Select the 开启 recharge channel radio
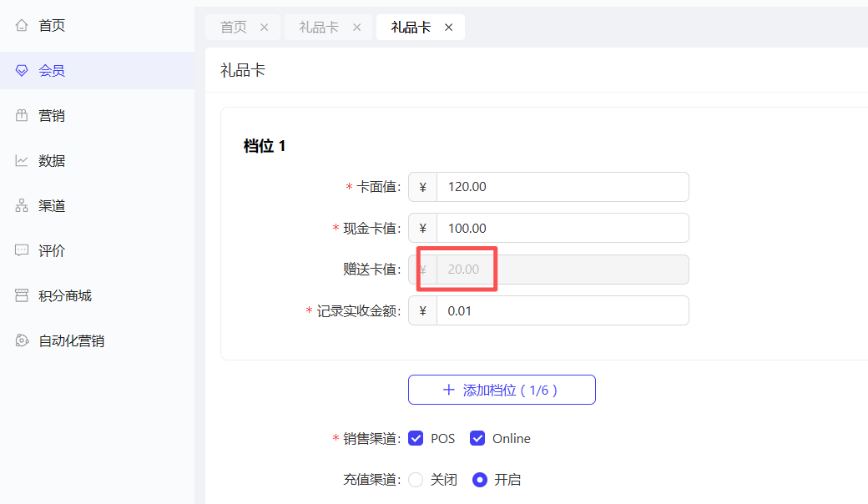The width and height of the screenshot is (868, 504). (480, 480)
